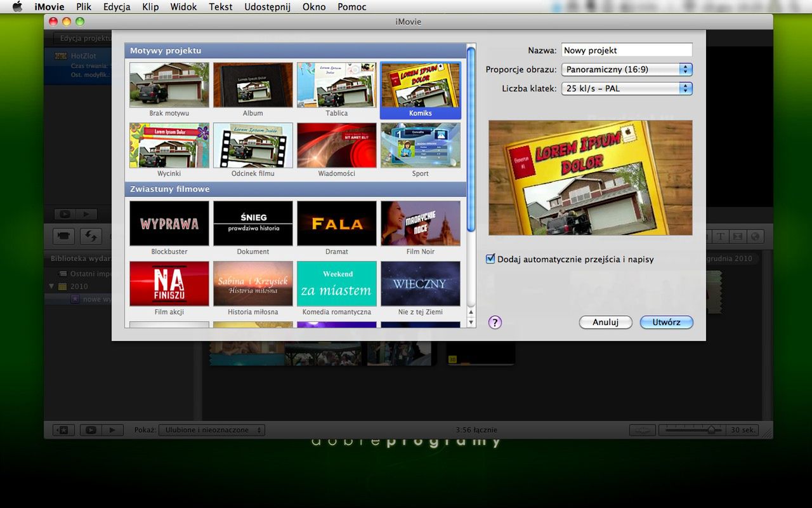Viewport: 812px width, 508px height.
Task: Open Liczba klatek dropdown
Action: [627, 88]
